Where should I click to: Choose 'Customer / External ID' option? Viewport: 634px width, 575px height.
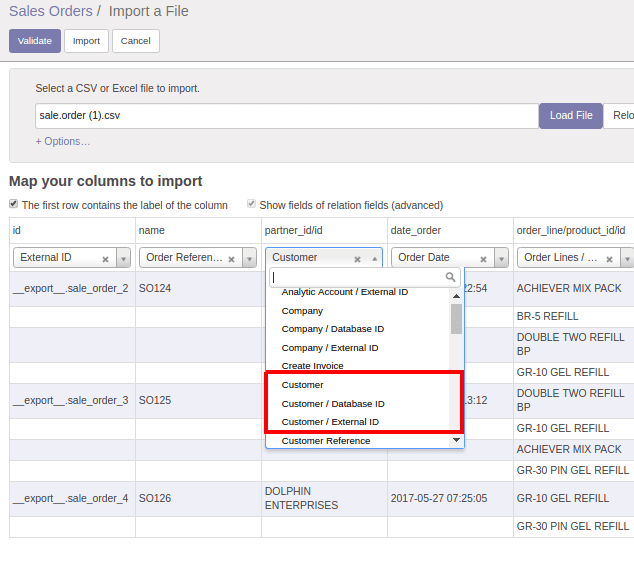pyautogui.click(x=330, y=422)
